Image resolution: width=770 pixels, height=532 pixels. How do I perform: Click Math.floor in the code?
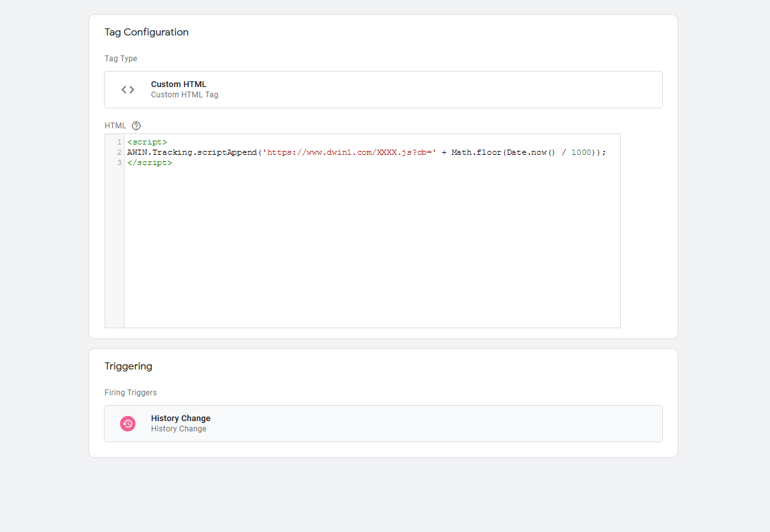[476, 153]
